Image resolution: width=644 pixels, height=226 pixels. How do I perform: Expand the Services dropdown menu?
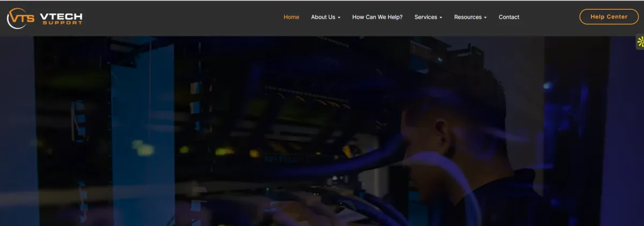(428, 17)
